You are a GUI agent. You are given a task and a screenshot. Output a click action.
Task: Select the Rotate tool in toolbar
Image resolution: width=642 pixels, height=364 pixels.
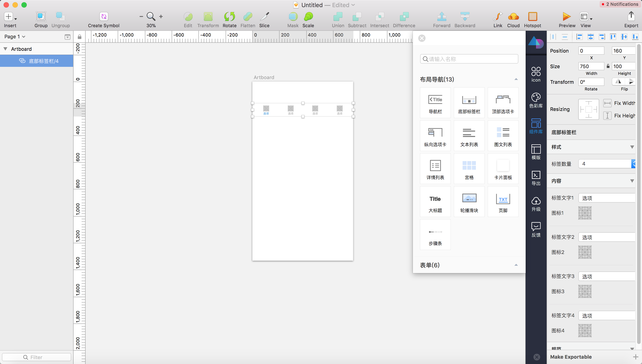click(229, 16)
